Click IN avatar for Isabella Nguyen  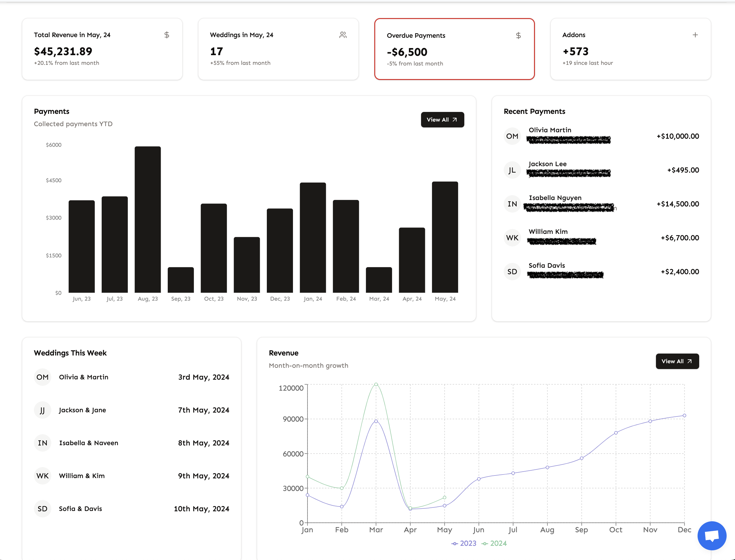512,204
